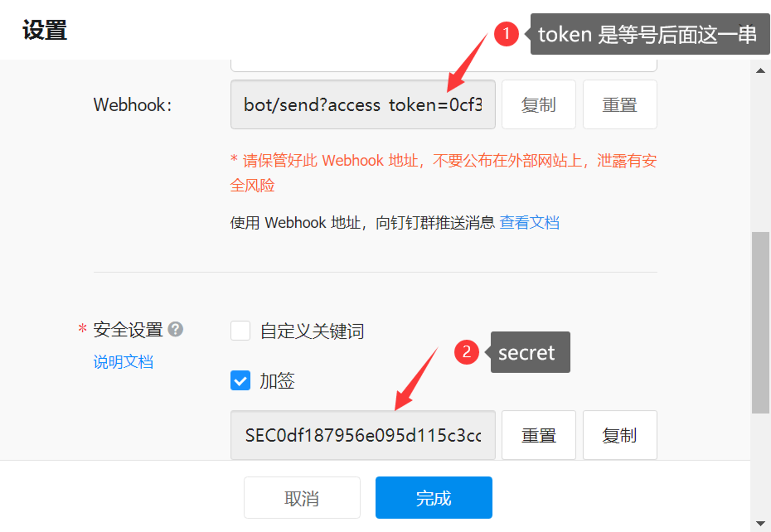The width and height of the screenshot is (771, 532).
Task: Click into the Webhook URL field
Action: tap(363, 104)
